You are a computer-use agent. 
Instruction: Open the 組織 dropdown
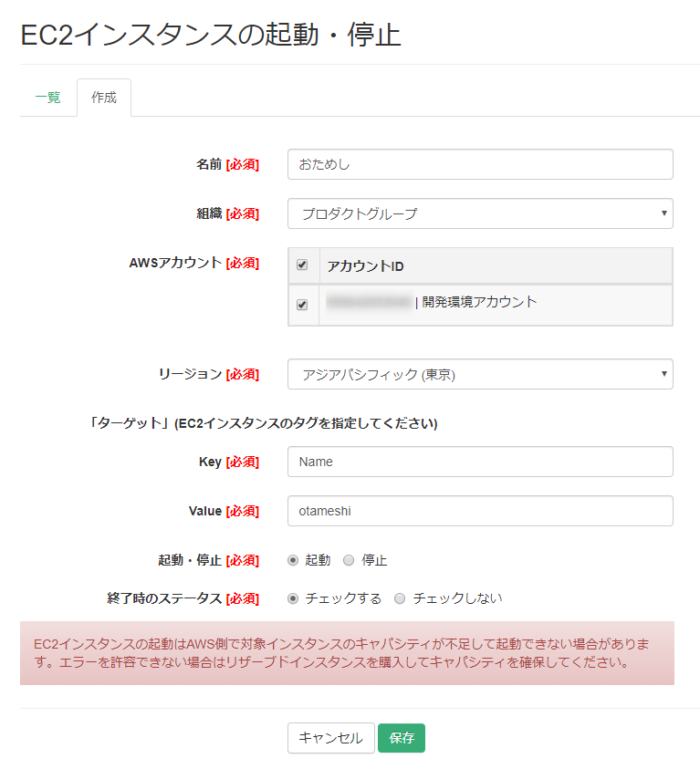(x=479, y=213)
